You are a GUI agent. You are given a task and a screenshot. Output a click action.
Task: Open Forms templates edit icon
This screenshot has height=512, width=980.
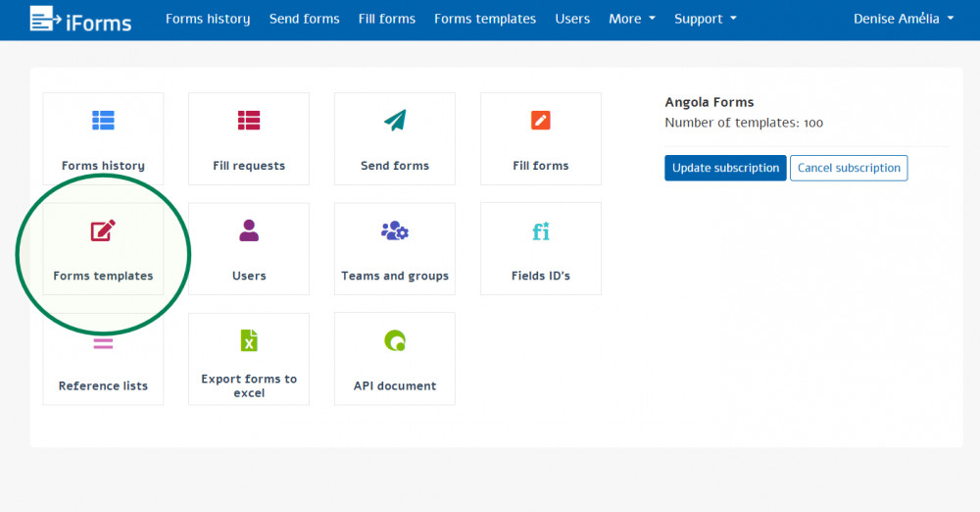point(103,230)
